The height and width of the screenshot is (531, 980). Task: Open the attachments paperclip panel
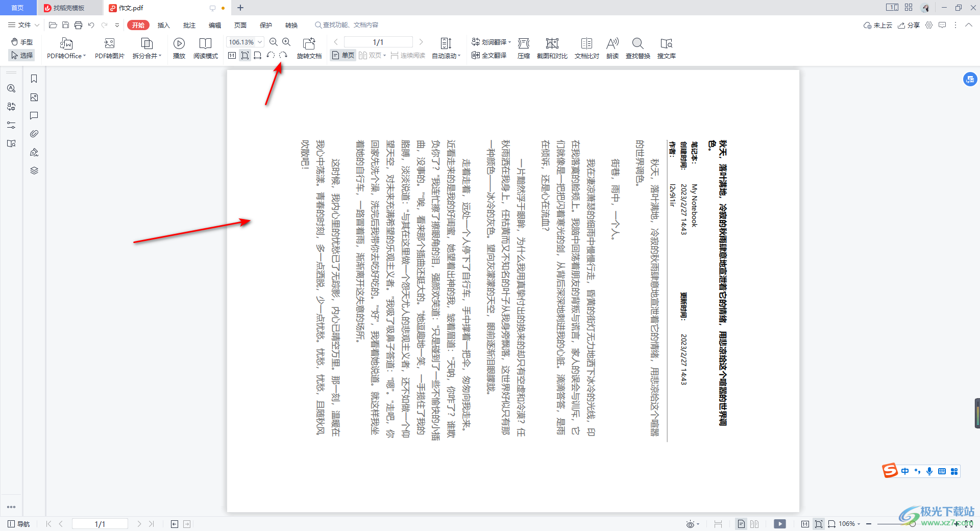tap(34, 134)
